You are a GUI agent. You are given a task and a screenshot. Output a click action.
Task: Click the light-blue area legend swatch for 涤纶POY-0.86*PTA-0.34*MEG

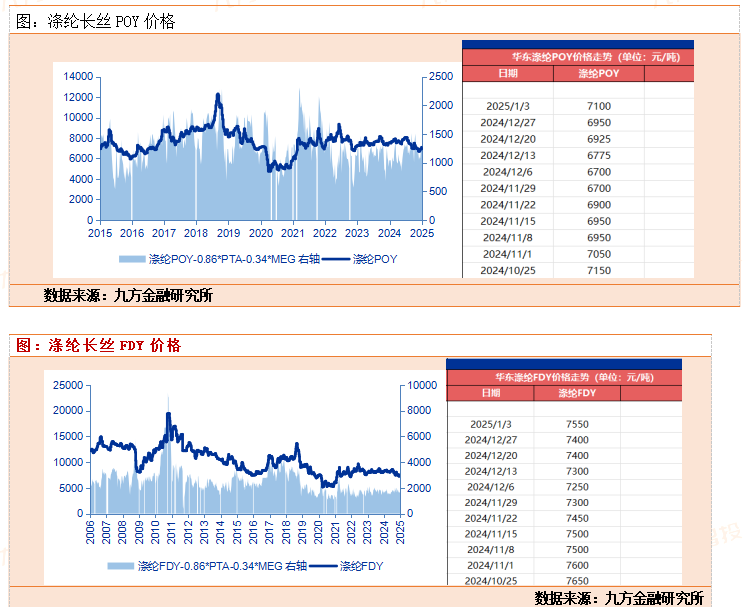(132, 259)
